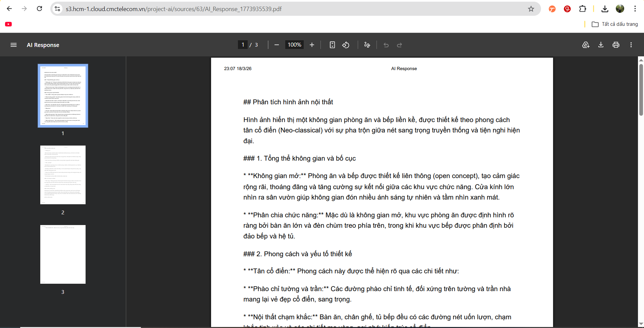Click the redo arrow in PDF toolbar
The width and height of the screenshot is (644, 328).
click(399, 45)
